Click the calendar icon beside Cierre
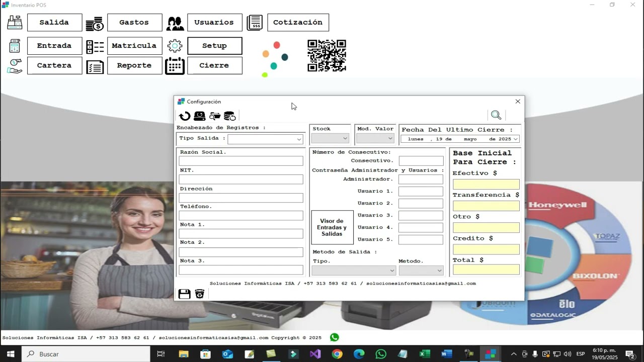 (x=175, y=66)
